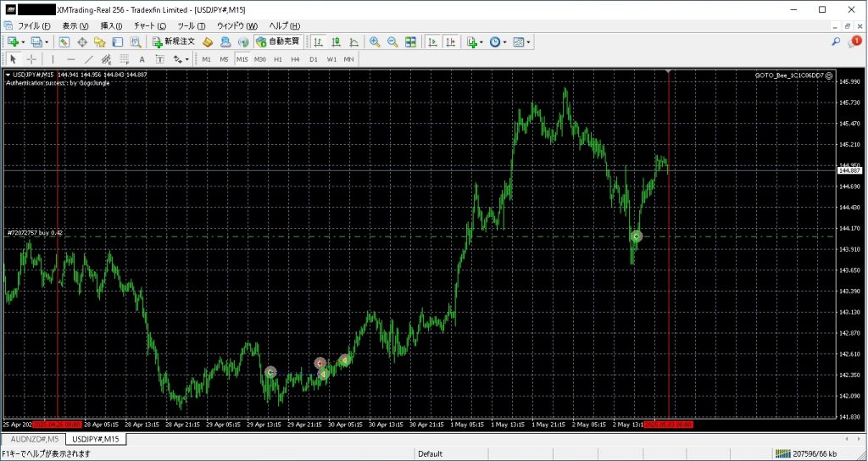Viewport: 868px width, 461px height.
Task: Open the indicators list dropdown
Action: coord(481,42)
